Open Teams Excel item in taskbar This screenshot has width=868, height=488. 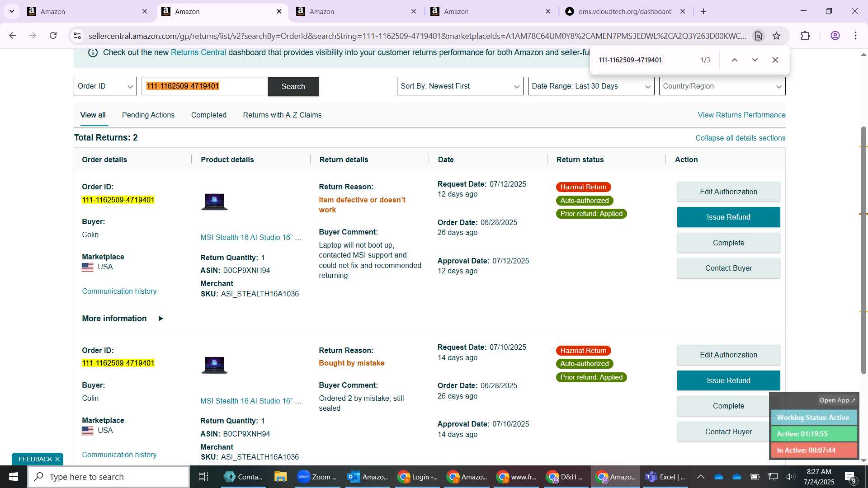click(x=665, y=477)
